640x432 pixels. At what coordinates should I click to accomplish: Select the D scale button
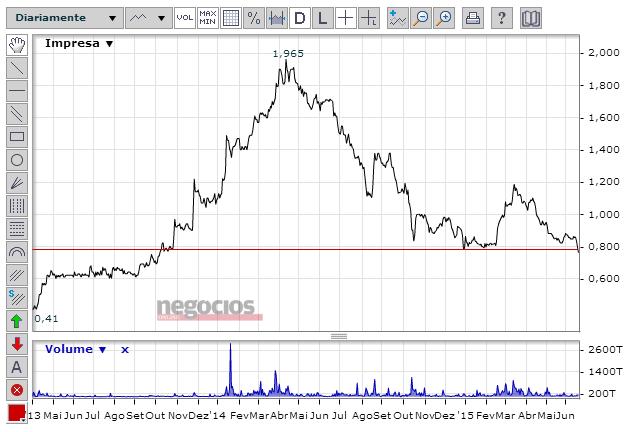click(x=300, y=18)
